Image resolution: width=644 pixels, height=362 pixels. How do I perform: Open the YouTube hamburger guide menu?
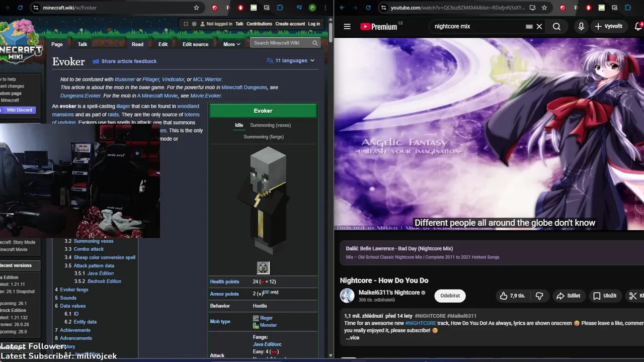tap(347, 26)
